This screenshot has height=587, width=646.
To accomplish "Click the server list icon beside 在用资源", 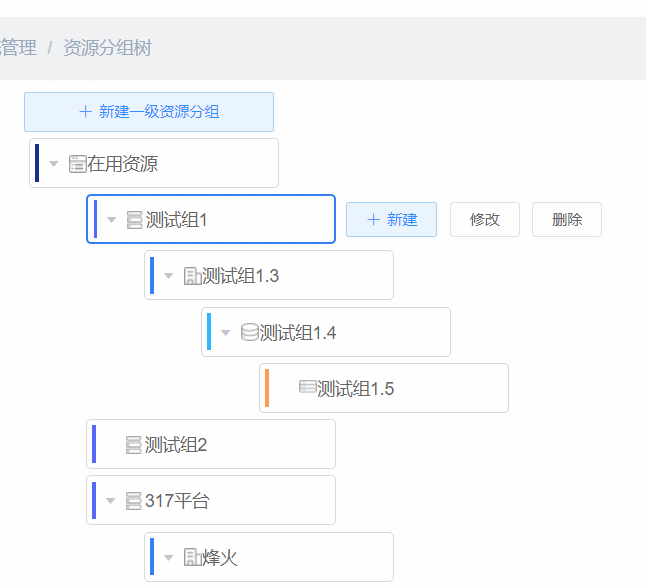I will (x=77, y=164).
